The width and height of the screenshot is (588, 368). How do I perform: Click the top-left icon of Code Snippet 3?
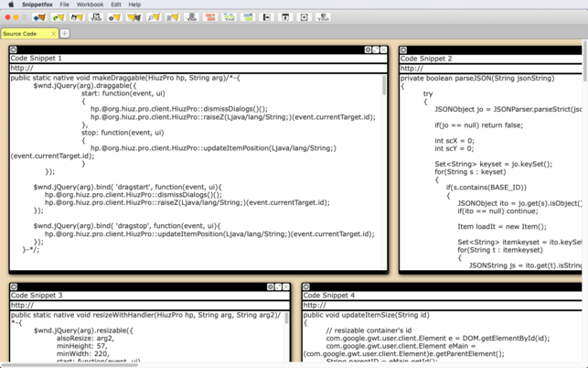coord(14,287)
